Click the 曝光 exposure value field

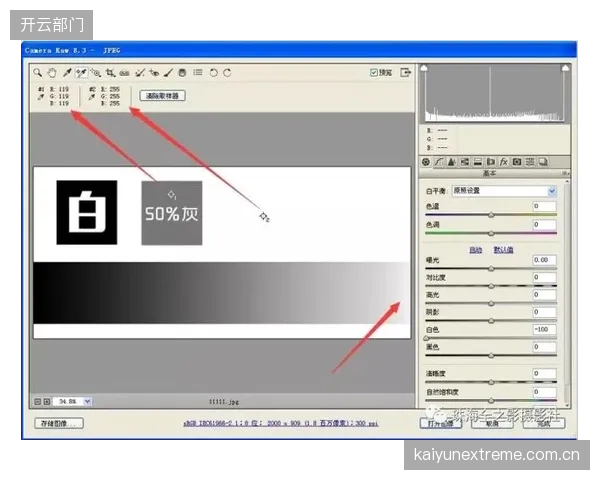[545, 260]
